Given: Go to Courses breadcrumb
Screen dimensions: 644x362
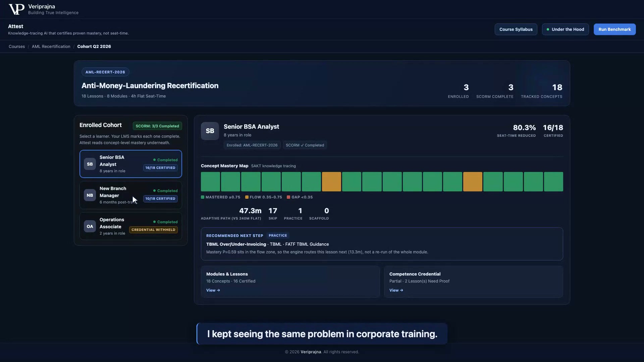Looking at the screenshot, I should point(17,47).
